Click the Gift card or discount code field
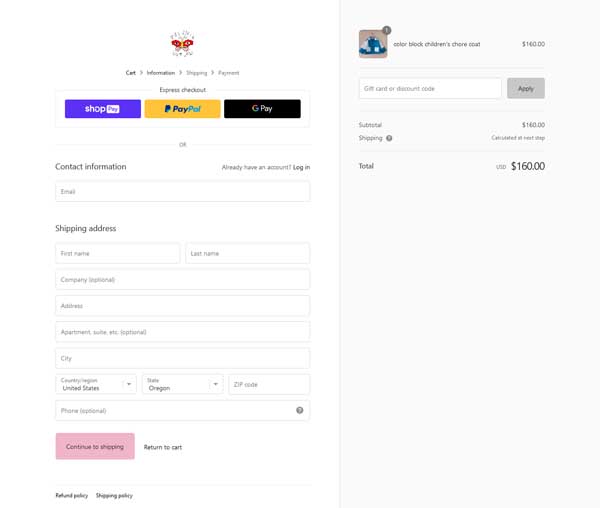The height and width of the screenshot is (508, 600). click(x=430, y=88)
